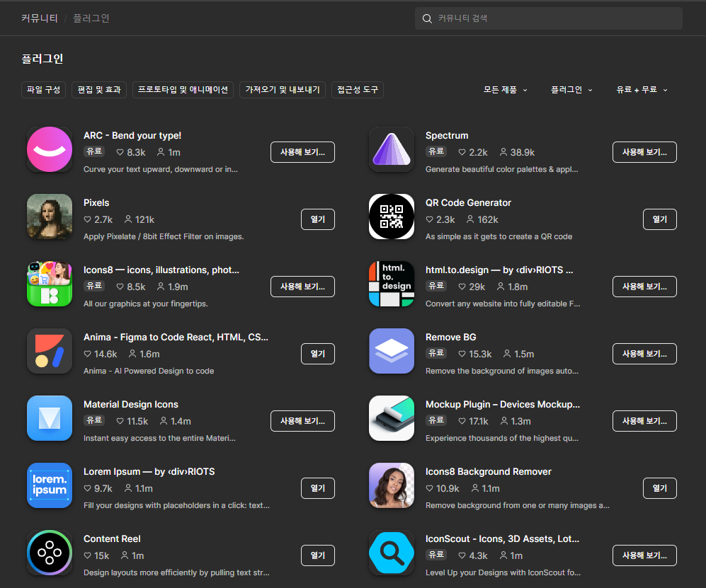Expand the 모든 제품 dropdown
Viewport: 706px width, 588px height.
tap(505, 90)
